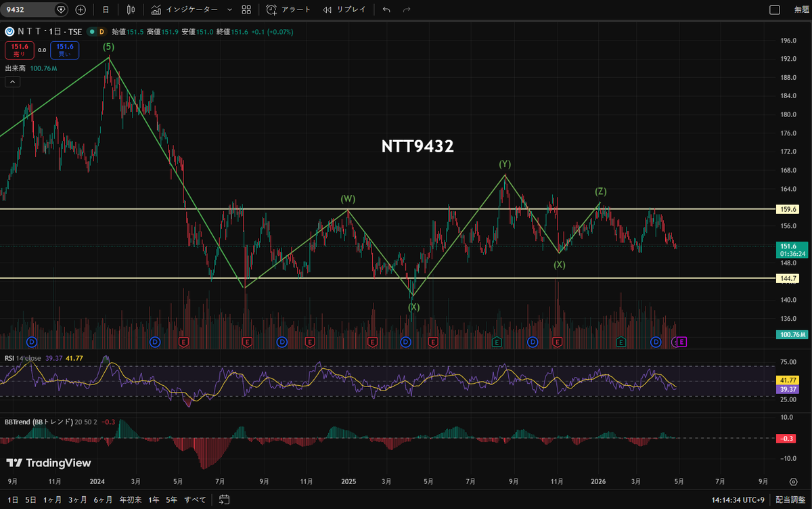Click the green E marker nearest August 2025
This screenshot has width=812, height=509.
497,342
